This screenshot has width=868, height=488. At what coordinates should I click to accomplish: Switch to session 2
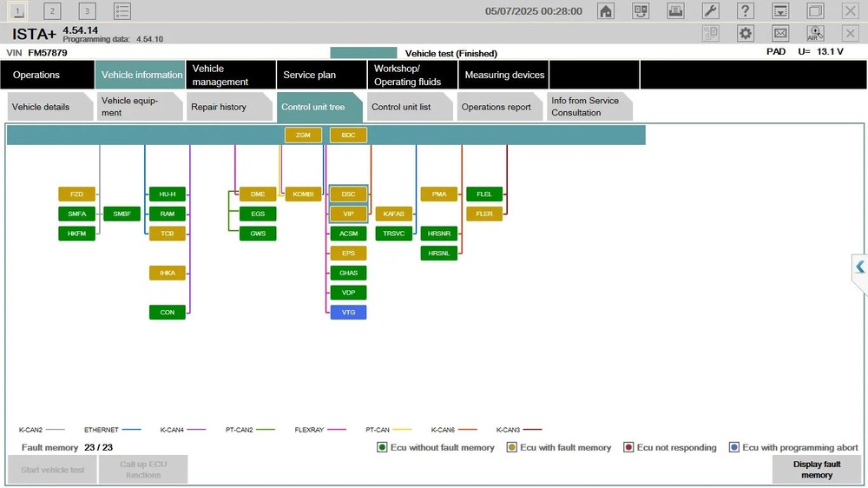click(52, 11)
